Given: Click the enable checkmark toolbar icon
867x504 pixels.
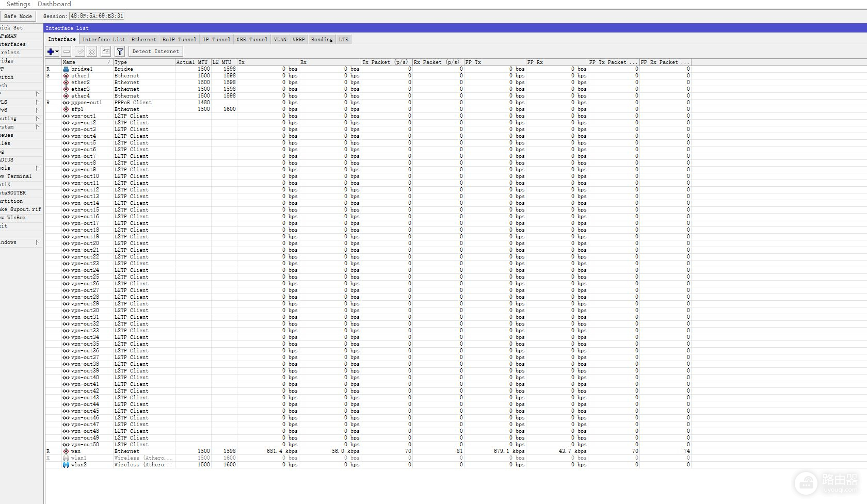Looking at the screenshot, I should point(80,52).
